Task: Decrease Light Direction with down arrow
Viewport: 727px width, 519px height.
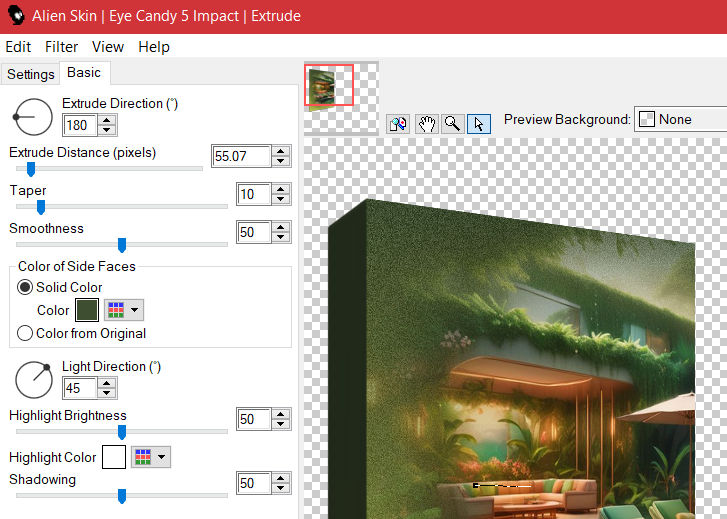Action: click(x=107, y=393)
